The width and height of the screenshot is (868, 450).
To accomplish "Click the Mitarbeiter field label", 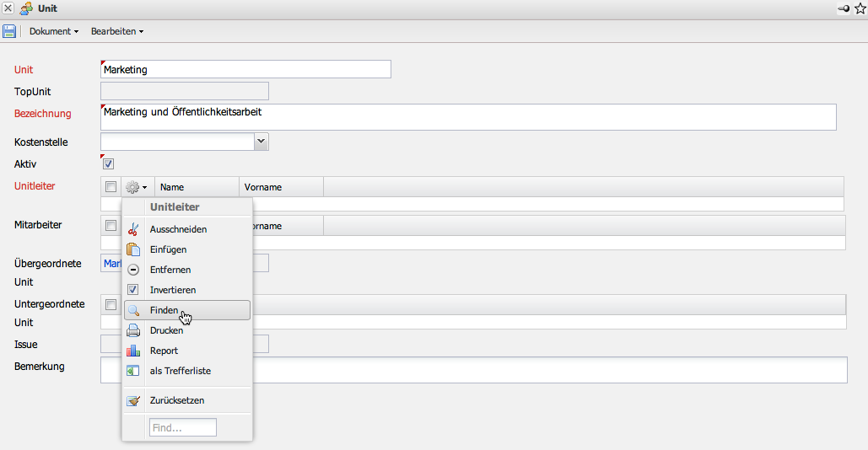I will point(38,225).
